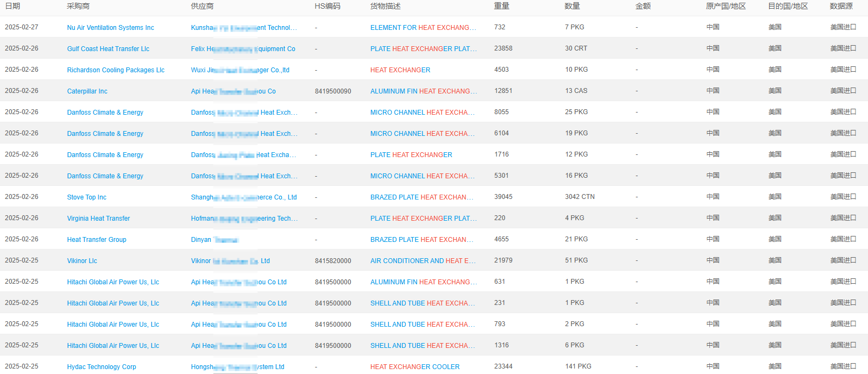868x374 pixels.
Task: Click the 日期 column header
Action: pos(12,6)
